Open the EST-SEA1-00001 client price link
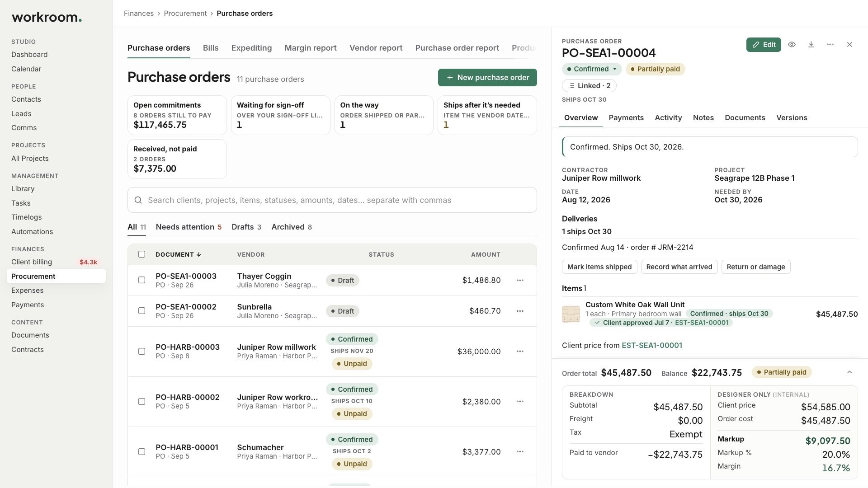 (x=652, y=345)
